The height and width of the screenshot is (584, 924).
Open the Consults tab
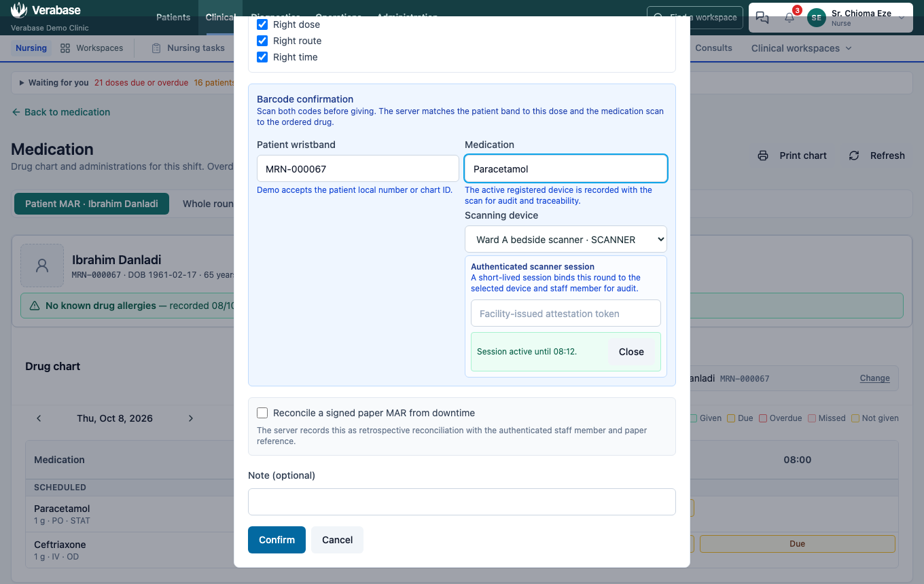[713, 48]
